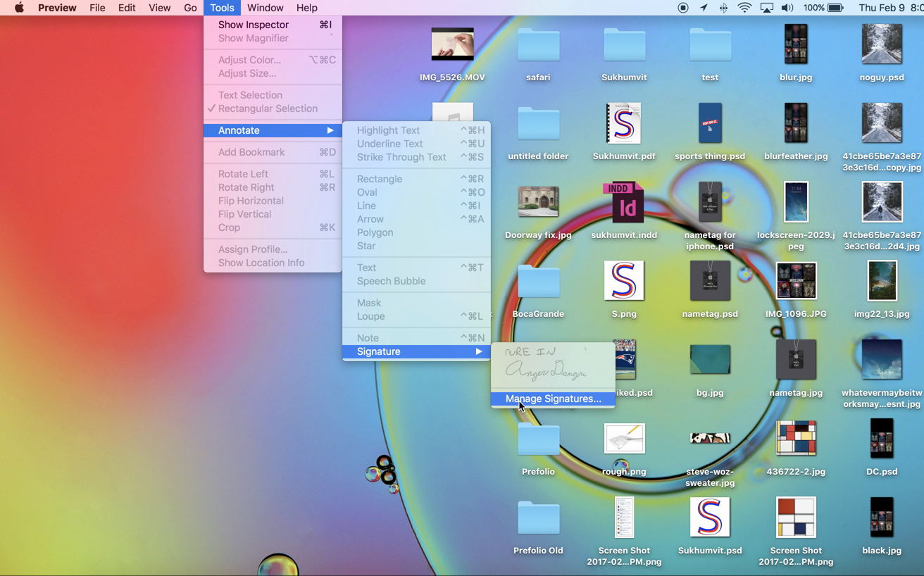Open the Preview application menu
The width and height of the screenshot is (924, 576).
click(57, 8)
